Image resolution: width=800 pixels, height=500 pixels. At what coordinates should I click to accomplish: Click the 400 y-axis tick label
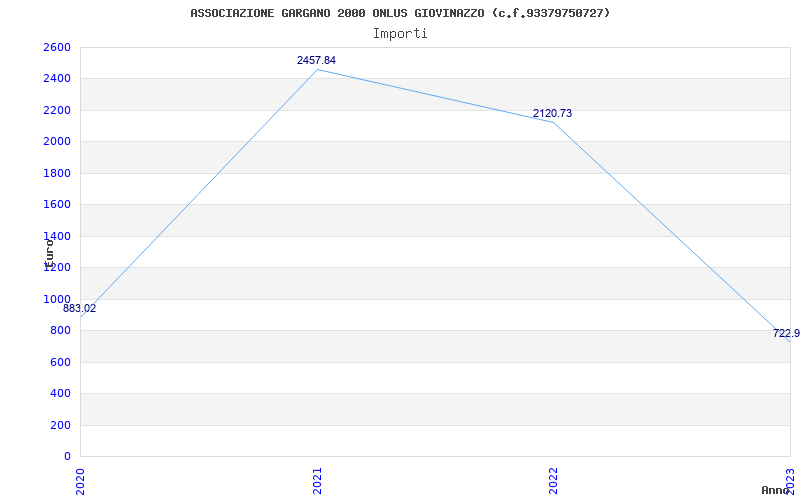pos(61,393)
